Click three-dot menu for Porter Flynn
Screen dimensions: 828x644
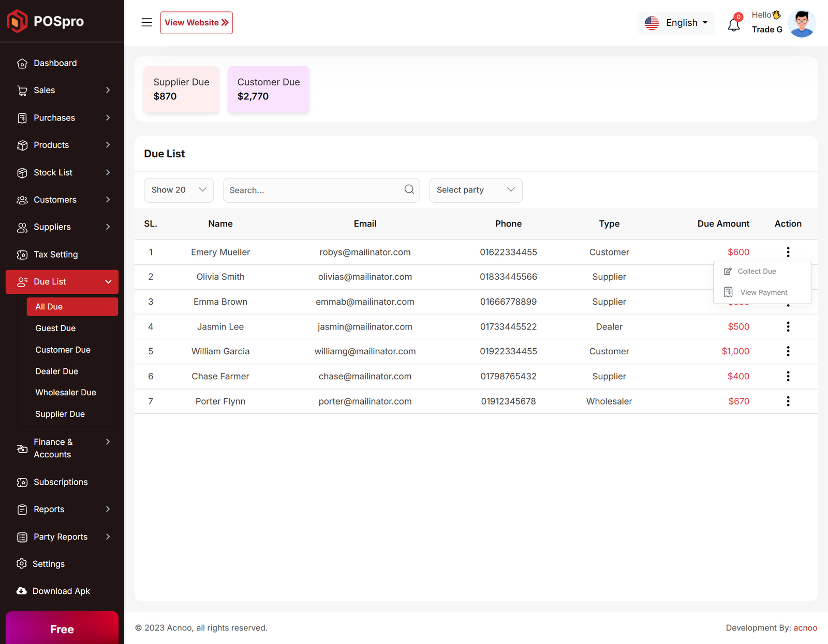pyautogui.click(x=788, y=401)
